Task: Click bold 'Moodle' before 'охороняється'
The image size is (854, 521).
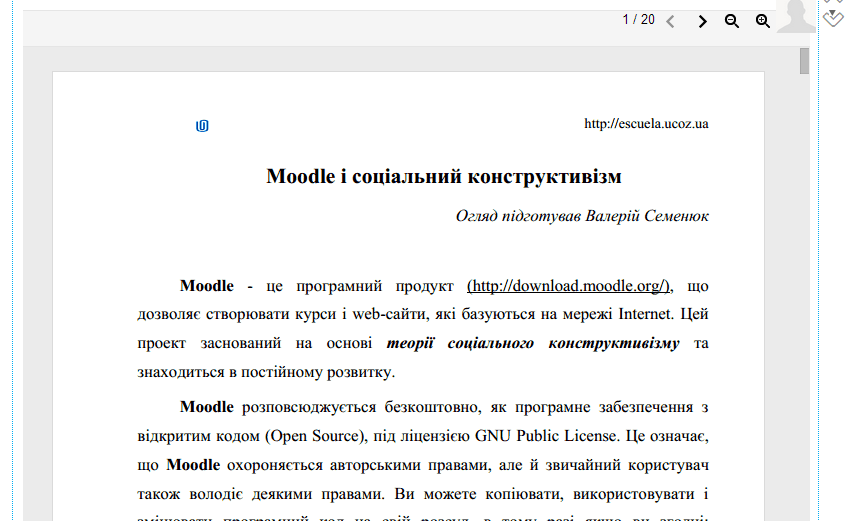Action: 193,465
